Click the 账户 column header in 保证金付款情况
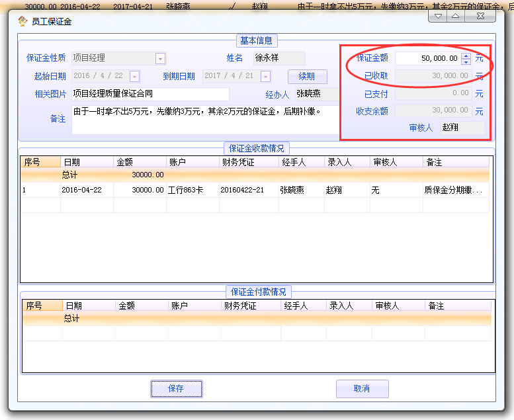This screenshot has width=514, height=420. [x=194, y=306]
